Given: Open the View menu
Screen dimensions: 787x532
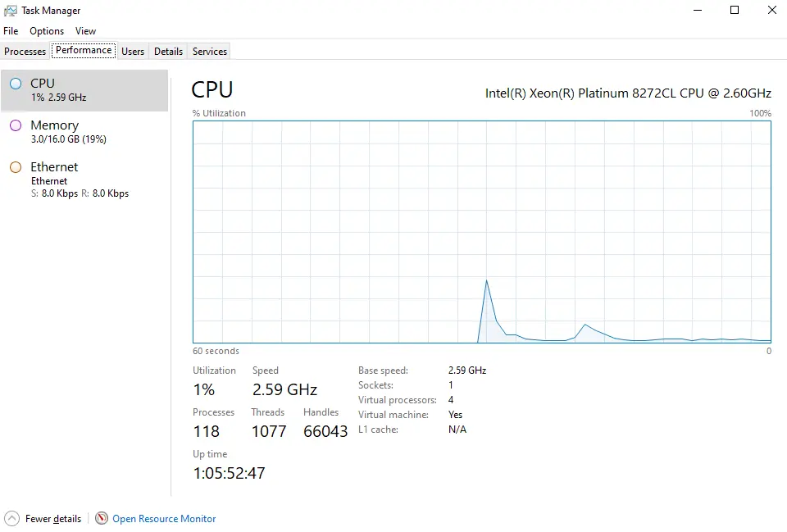Looking at the screenshot, I should (x=85, y=31).
